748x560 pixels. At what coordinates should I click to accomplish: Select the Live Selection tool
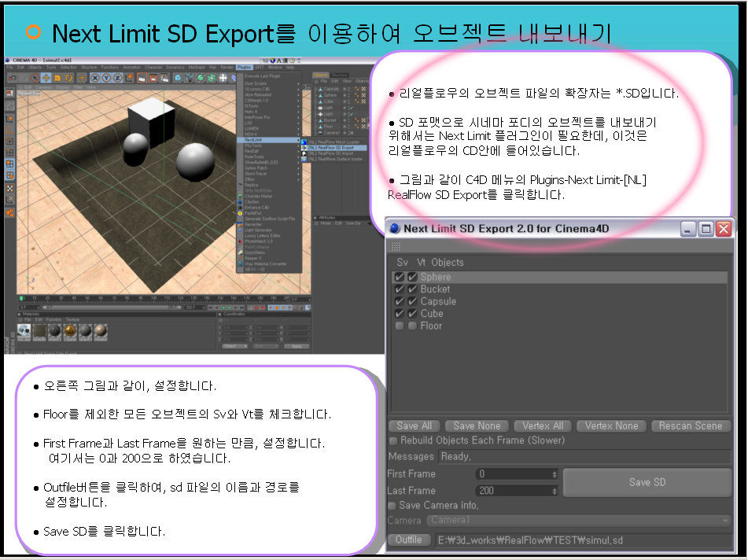click(x=35, y=78)
